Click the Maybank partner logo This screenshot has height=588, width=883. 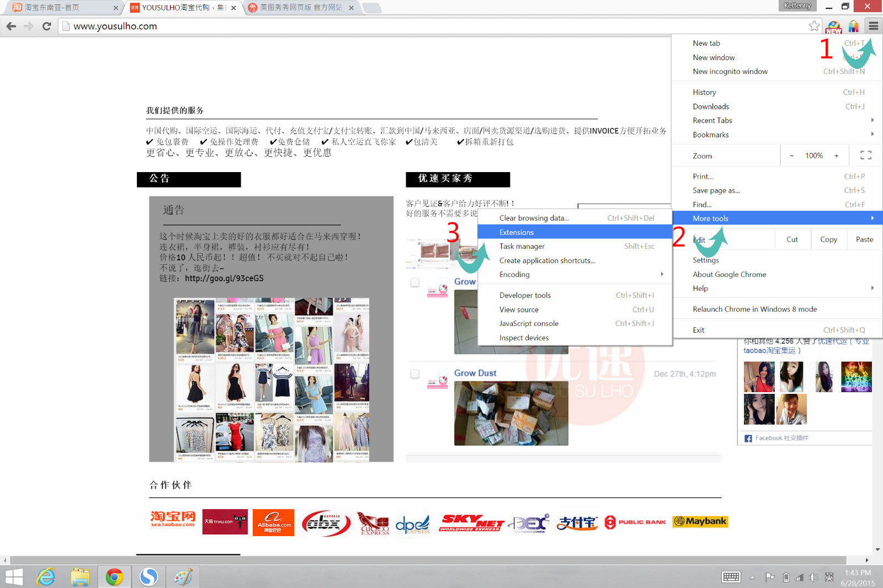click(x=700, y=521)
